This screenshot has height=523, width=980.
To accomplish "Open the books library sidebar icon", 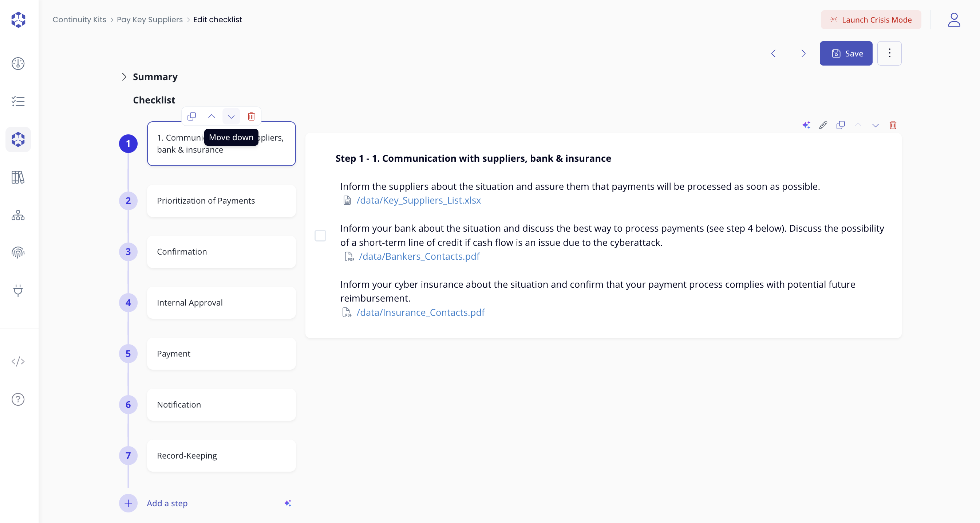I will point(18,177).
